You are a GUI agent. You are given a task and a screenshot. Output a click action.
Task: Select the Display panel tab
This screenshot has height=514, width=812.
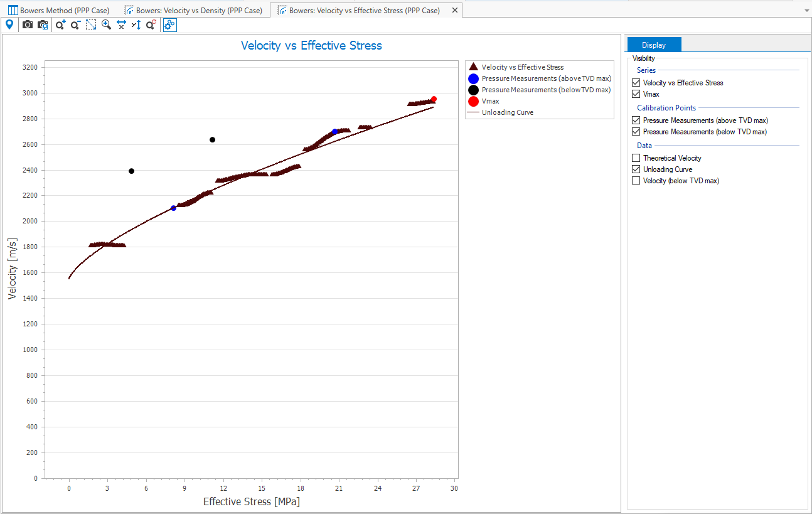tap(653, 45)
